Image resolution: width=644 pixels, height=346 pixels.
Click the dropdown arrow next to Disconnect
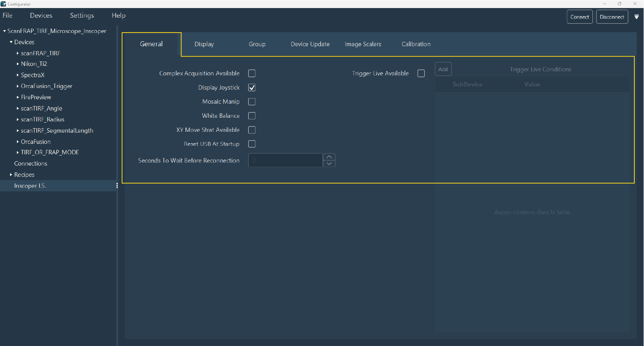636,17
